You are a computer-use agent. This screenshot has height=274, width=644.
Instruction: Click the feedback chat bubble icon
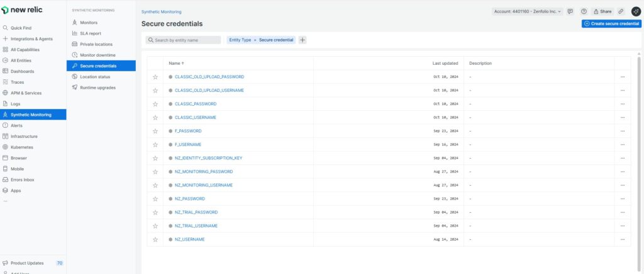click(570, 11)
